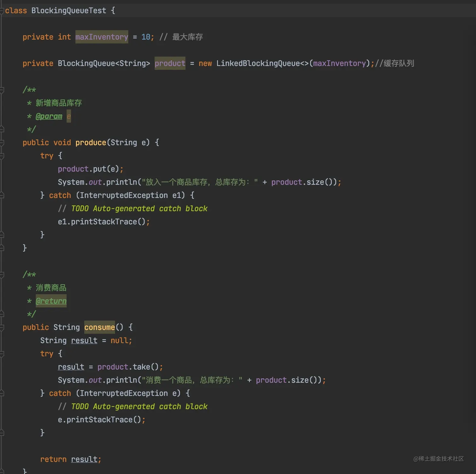Click TODO comment in the produce catch block
The width and height of the screenshot is (476, 474).
[133, 209]
